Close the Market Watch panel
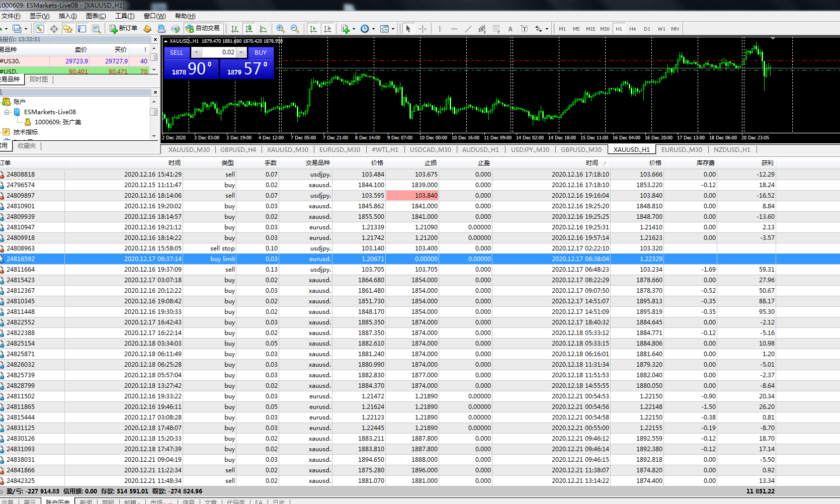Screen dimensions: 840x504 pyautogui.click(x=155, y=39)
